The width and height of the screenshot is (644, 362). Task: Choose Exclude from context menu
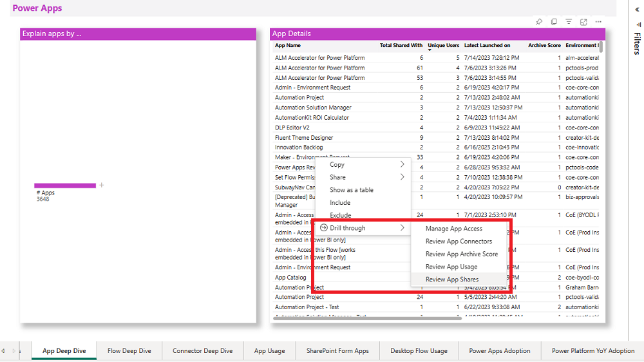pyautogui.click(x=341, y=215)
